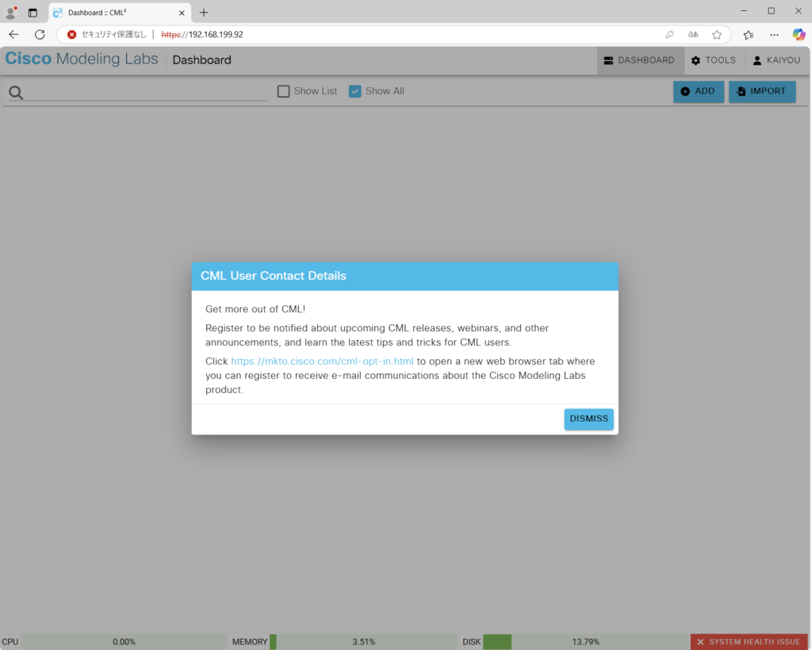Click the X icon in SYSTEM HEALTH ISSUE
The image size is (812, 650).
pos(700,642)
